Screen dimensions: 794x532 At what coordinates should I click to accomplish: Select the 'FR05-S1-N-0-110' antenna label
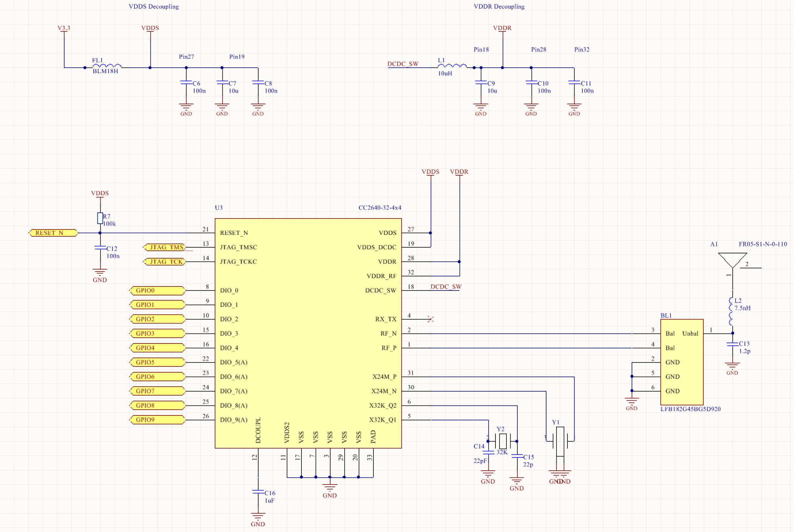click(763, 244)
